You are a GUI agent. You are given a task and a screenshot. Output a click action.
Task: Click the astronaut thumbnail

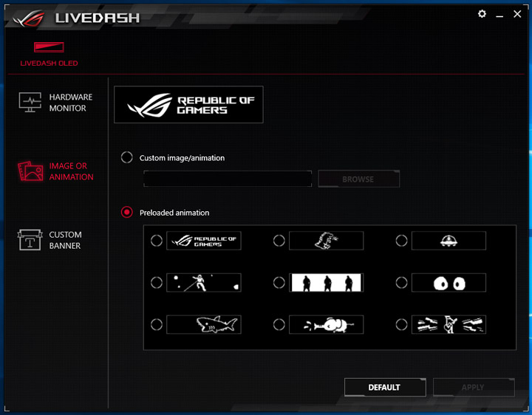coord(204,282)
